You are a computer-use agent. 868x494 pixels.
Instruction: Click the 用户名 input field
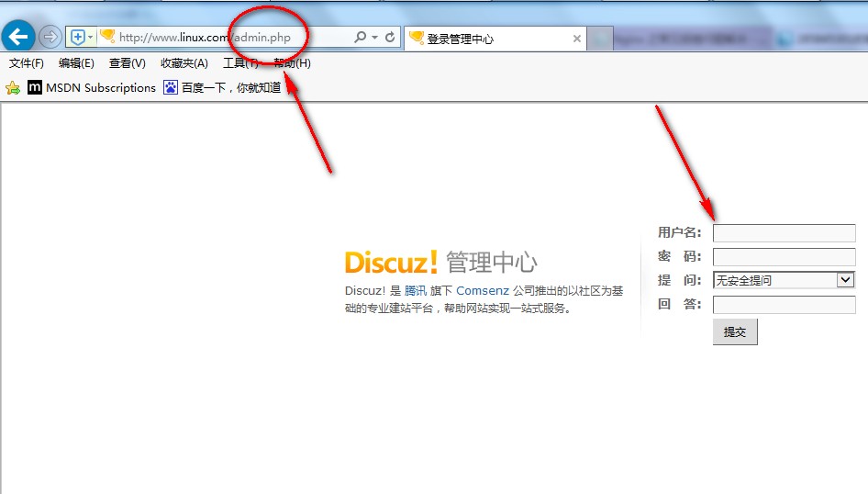tap(784, 232)
